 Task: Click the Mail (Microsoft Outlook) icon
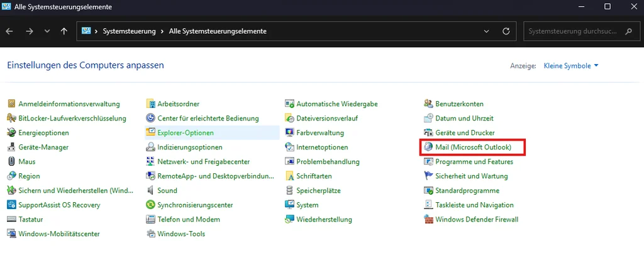coord(428,147)
